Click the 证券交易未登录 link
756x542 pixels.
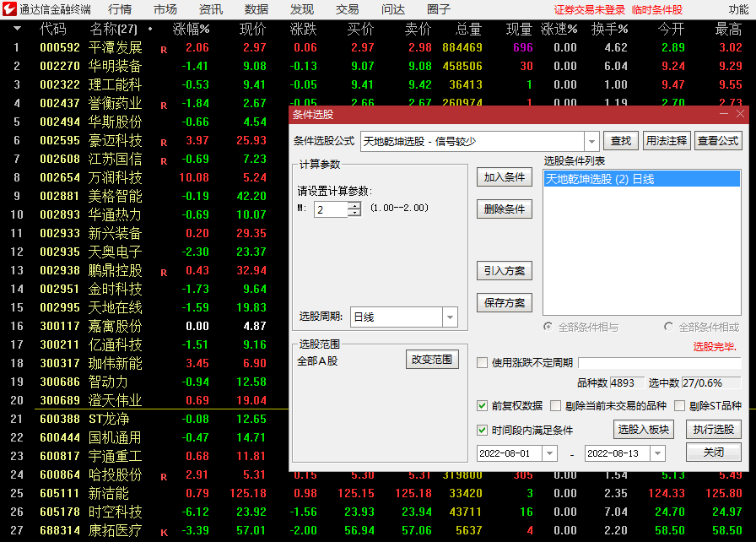pos(589,9)
